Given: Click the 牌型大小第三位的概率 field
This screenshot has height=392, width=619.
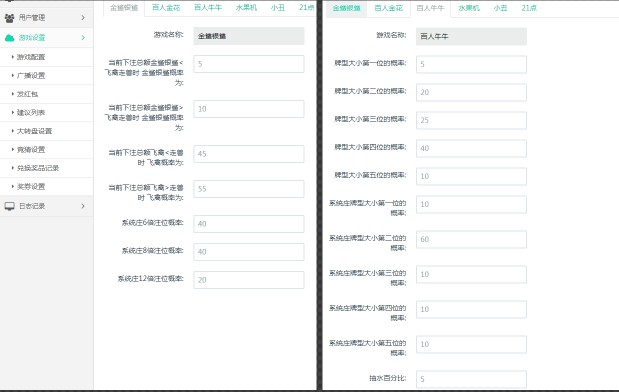Looking at the screenshot, I should click(471, 120).
